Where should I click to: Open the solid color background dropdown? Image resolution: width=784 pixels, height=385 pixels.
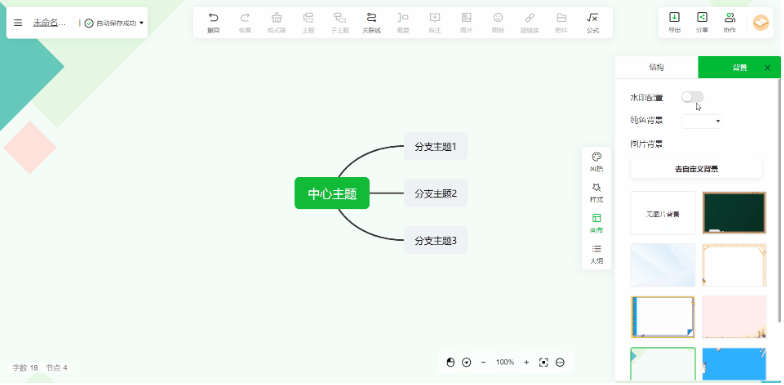(x=702, y=121)
